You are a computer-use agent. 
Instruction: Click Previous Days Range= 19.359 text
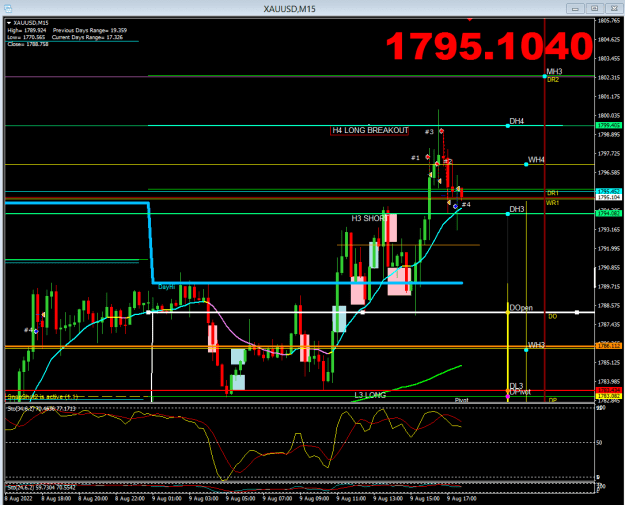pos(90,30)
